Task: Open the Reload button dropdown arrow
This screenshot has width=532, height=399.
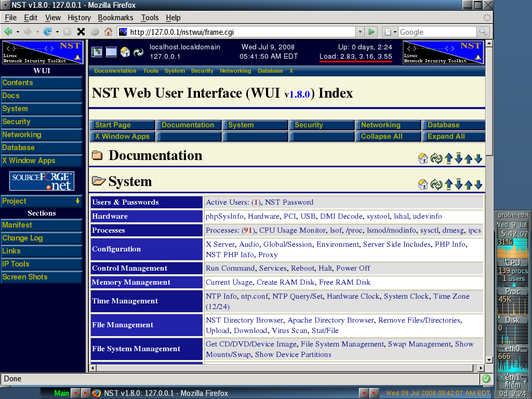Action: pos(57,32)
